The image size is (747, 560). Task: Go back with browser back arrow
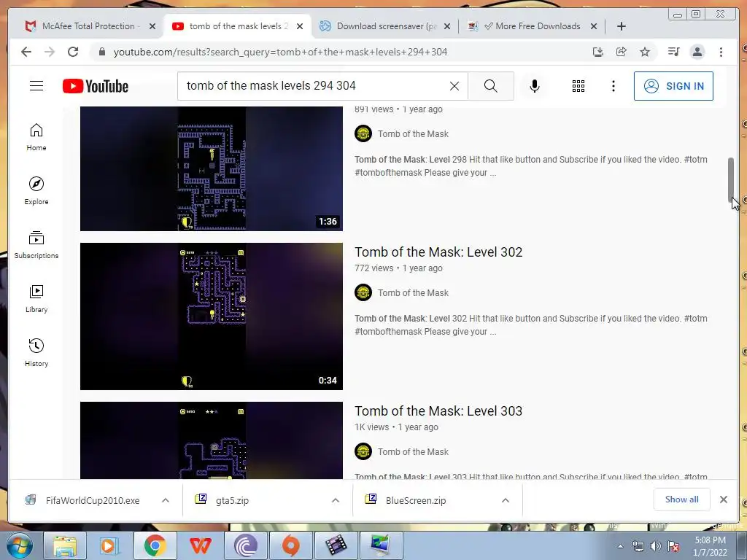pos(26,52)
